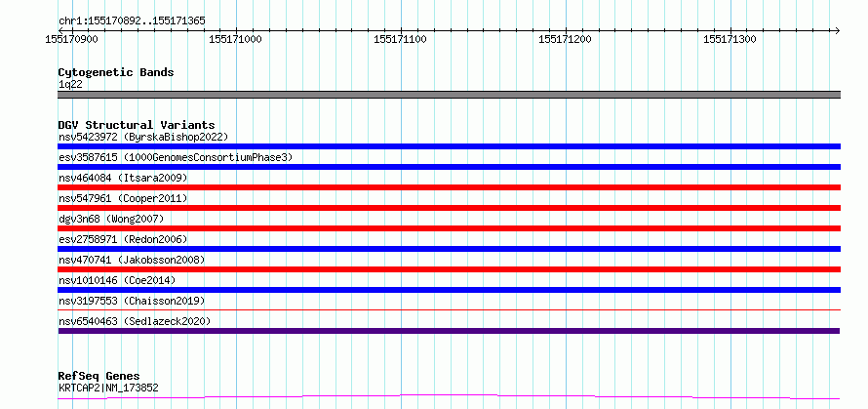Select the blue bar for esv2758971

click(449, 249)
